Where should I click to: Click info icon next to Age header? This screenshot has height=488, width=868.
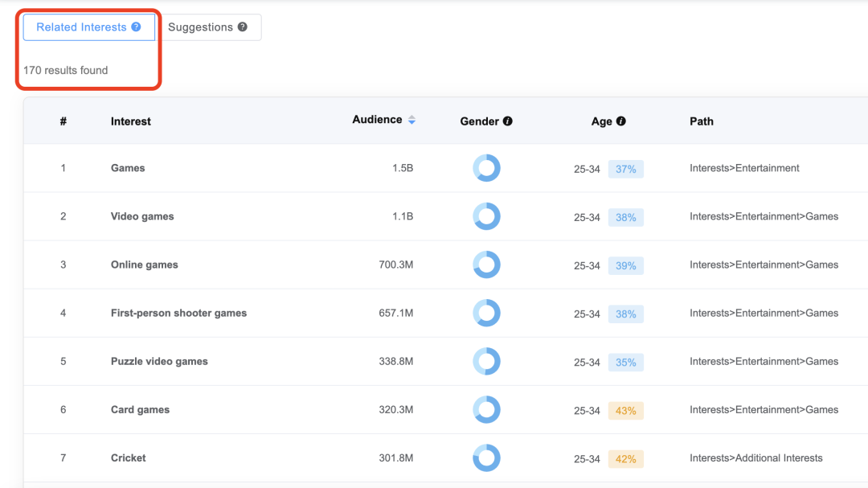point(620,121)
